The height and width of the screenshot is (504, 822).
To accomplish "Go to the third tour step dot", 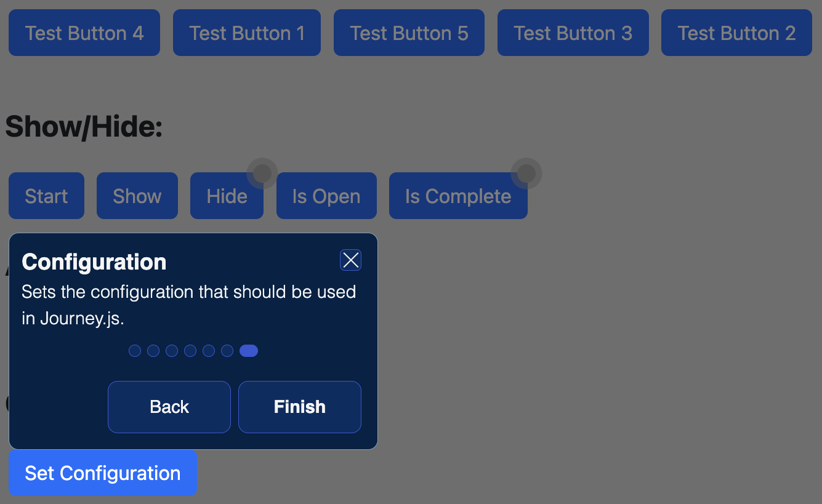I will pos(172,351).
